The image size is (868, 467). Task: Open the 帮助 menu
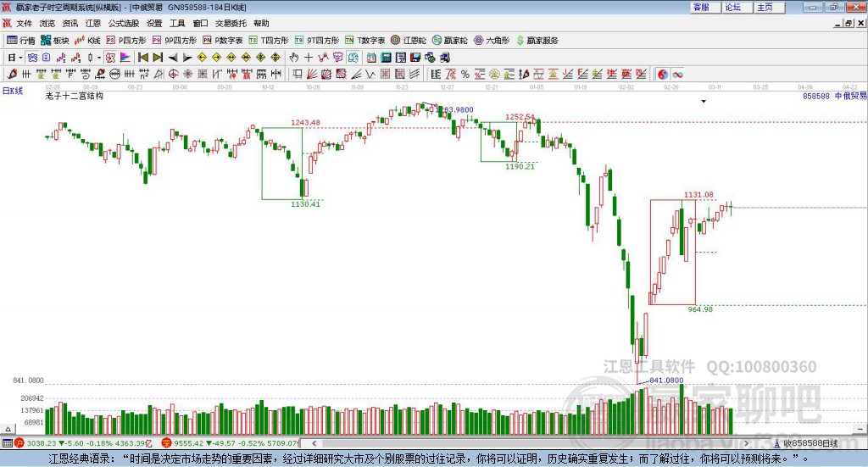click(261, 23)
